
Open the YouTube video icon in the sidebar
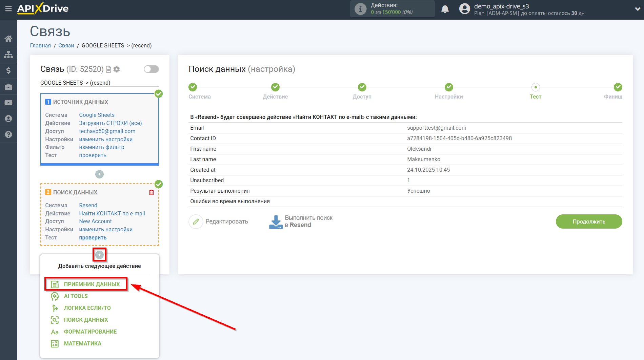pos(8,103)
